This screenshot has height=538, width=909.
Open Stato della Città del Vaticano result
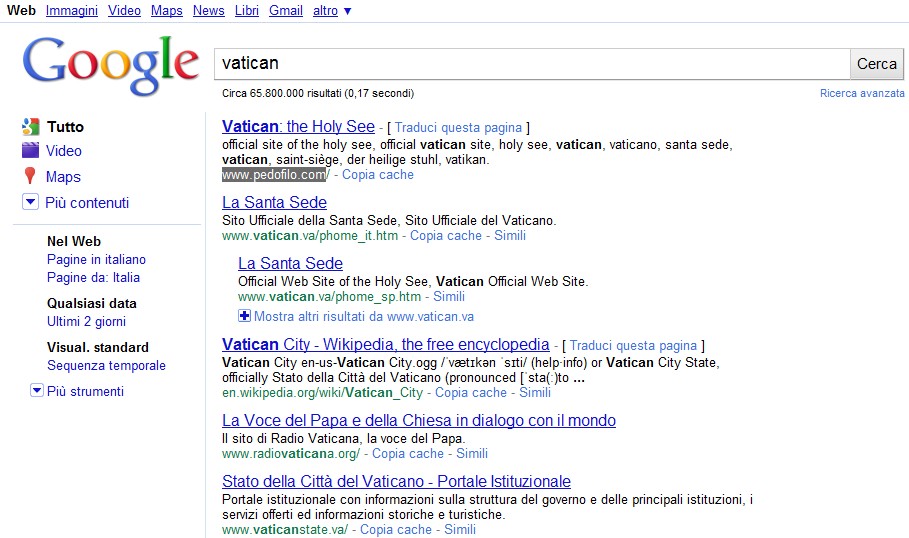coord(396,481)
